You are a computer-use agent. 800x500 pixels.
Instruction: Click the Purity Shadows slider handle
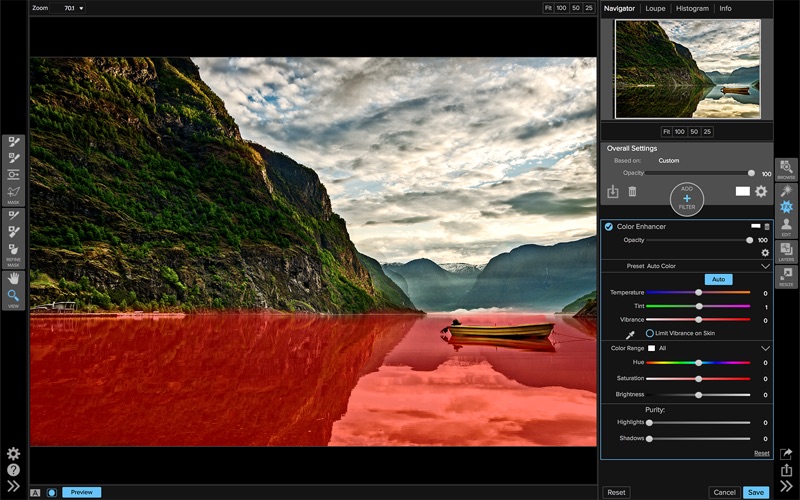[x=649, y=438]
